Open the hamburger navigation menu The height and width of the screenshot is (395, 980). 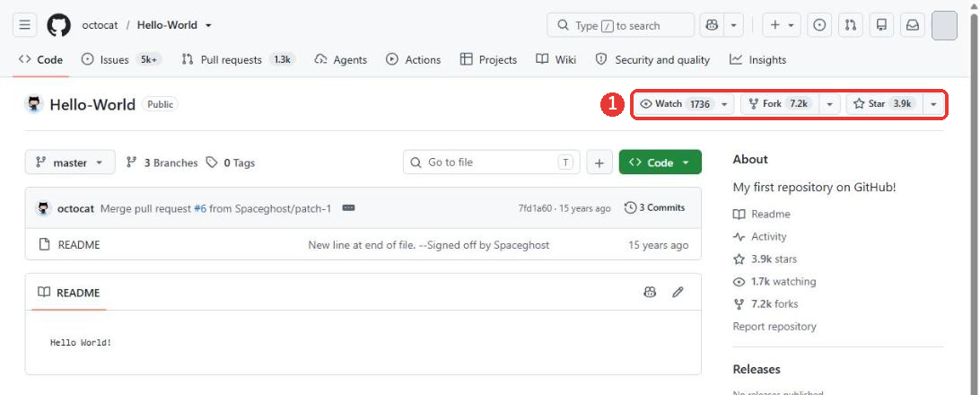coord(24,26)
